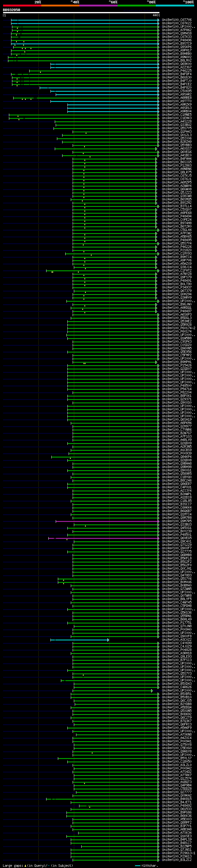Select the UniRef100_P00939 label
This screenshot has height=868, width=197.
coord(176,454)
